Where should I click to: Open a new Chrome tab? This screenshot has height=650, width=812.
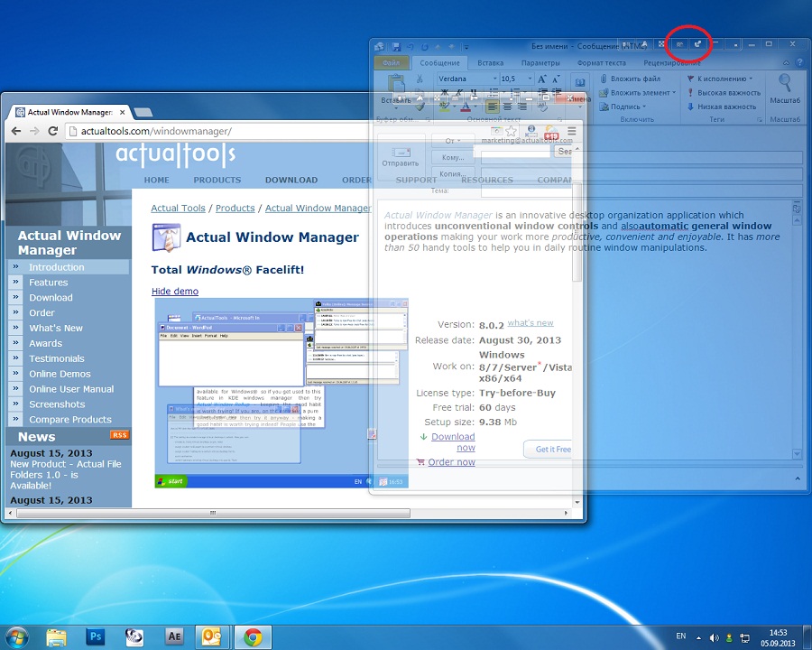pos(143,112)
